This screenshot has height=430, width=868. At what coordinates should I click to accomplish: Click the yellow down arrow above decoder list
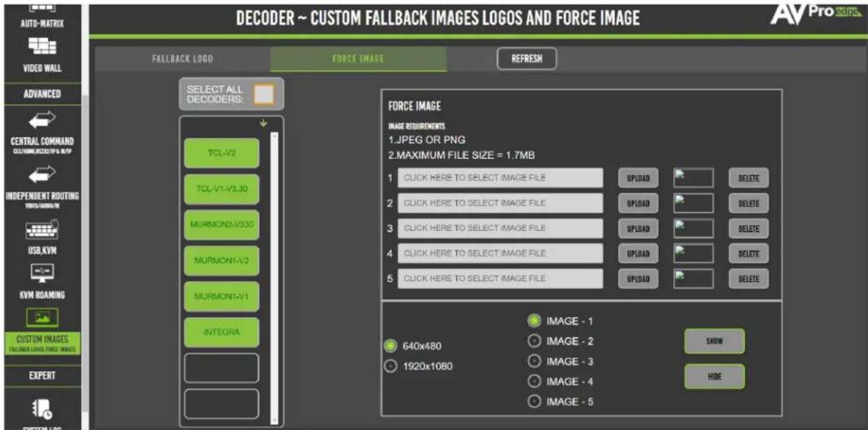point(264,123)
